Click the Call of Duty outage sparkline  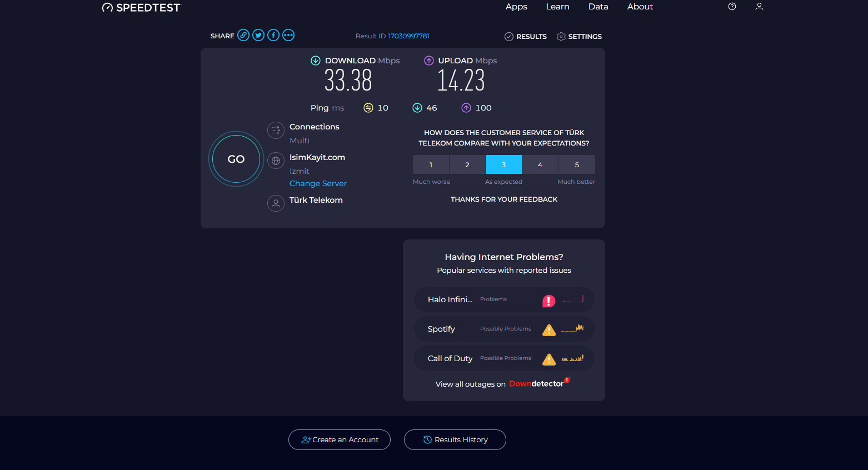point(573,358)
